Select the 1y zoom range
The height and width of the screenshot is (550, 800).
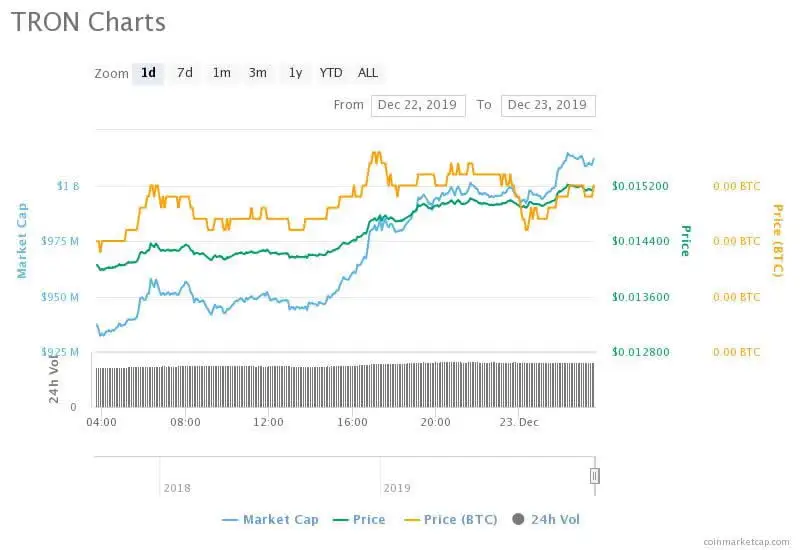(x=295, y=73)
